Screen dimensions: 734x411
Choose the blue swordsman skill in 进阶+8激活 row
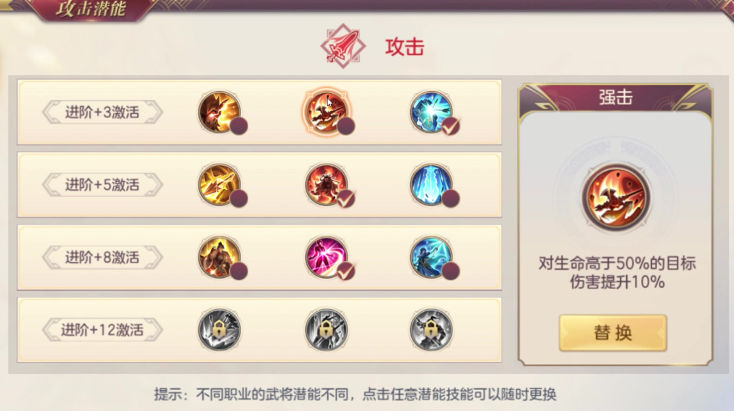(x=431, y=257)
